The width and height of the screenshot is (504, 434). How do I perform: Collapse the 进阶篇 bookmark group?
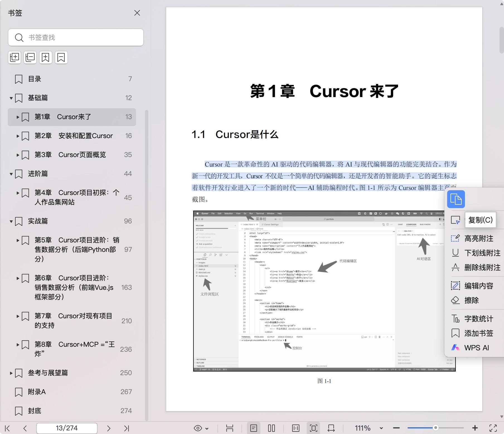tap(11, 174)
